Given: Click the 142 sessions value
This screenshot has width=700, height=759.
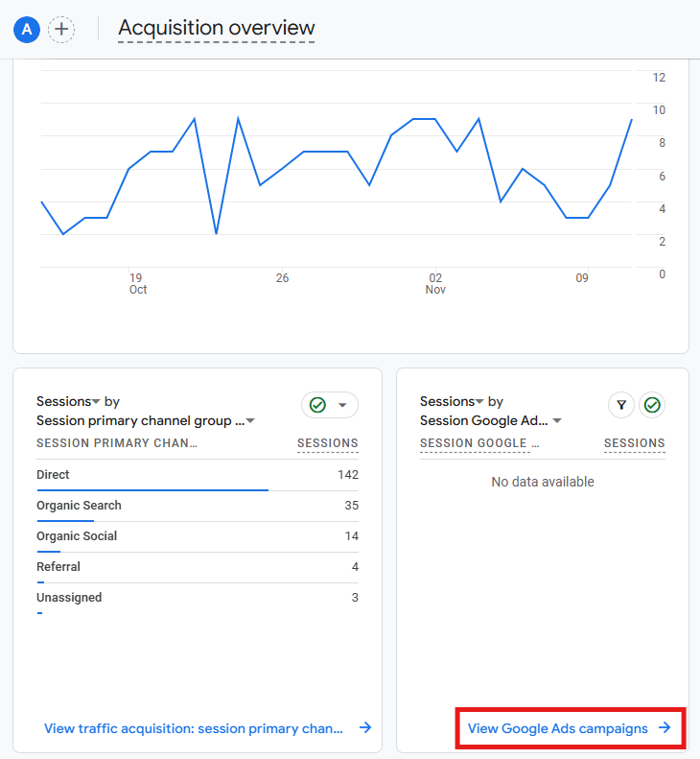Looking at the screenshot, I should coord(348,474).
